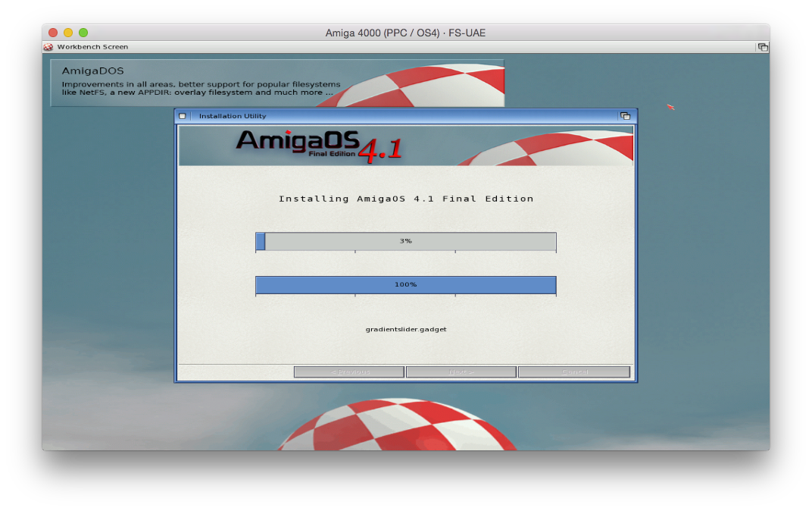This screenshot has height=511, width=812.
Task: Click the greyed-out Next button
Action: point(461,372)
